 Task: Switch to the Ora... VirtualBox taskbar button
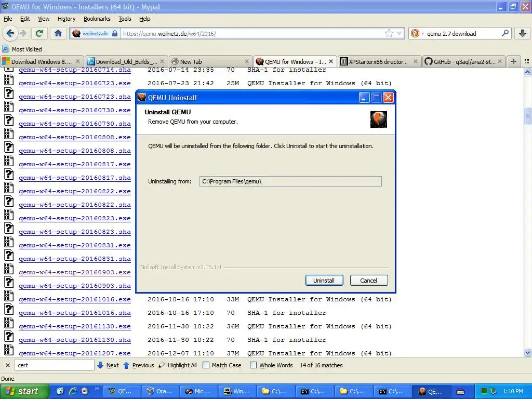(x=159, y=391)
